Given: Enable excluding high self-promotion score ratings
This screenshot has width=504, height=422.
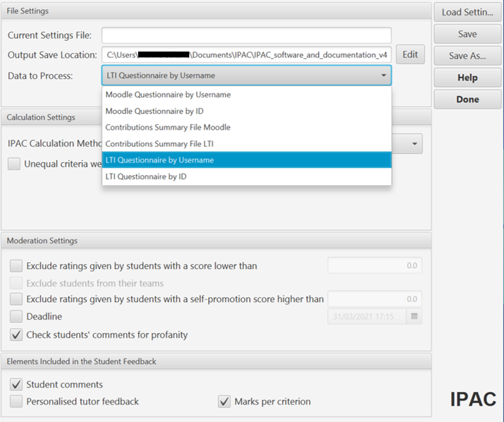Looking at the screenshot, I should (x=16, y=299).
